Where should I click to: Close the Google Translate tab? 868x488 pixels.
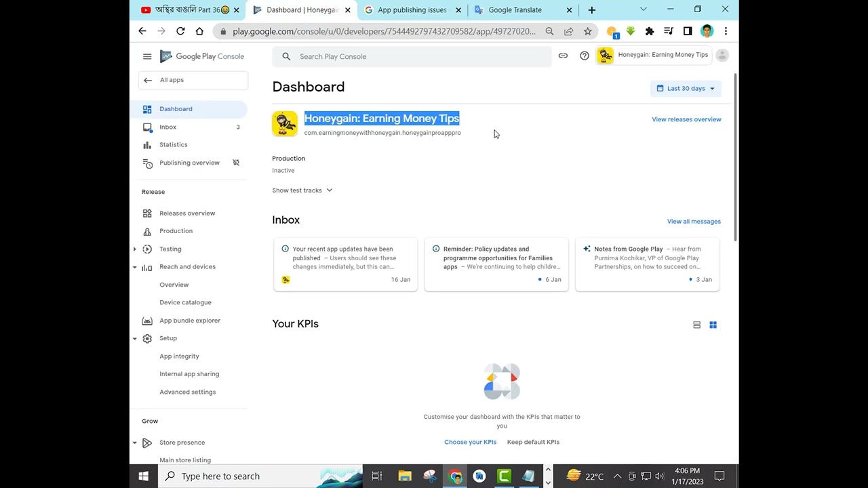tap(569, 10)
